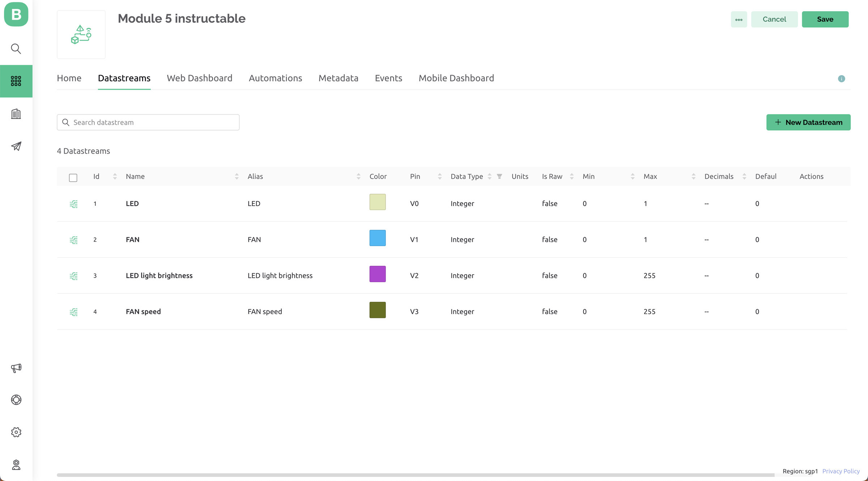Viewport: 868px width, 481px height.
Task: Click the New Datastream button
Action: coord(808,123)
